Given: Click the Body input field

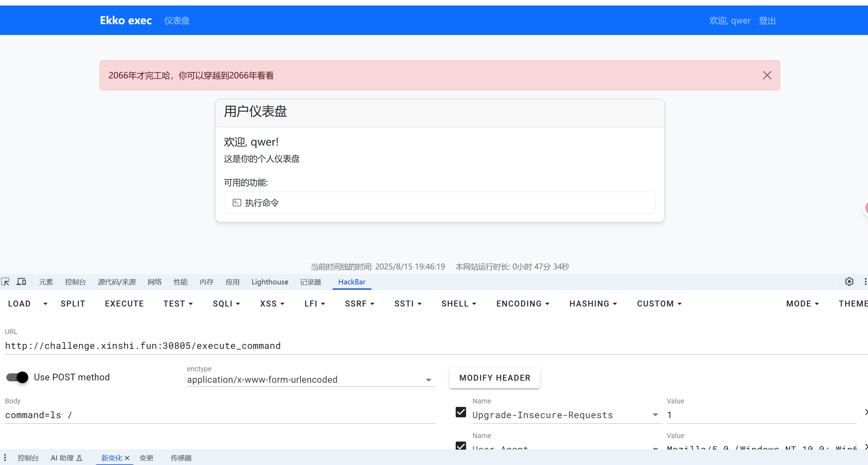Looking at the screenshot, I should pos(220,415).
